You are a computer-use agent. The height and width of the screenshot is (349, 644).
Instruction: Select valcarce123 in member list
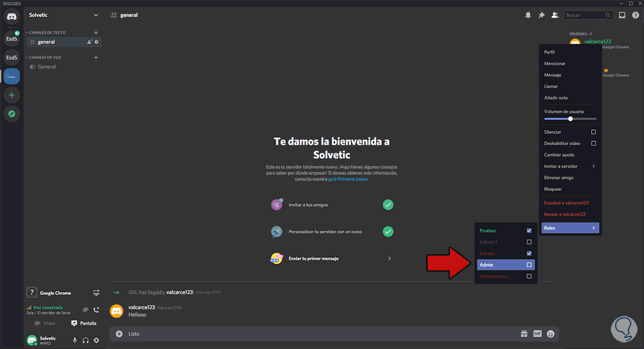click(x=598, y=41)
